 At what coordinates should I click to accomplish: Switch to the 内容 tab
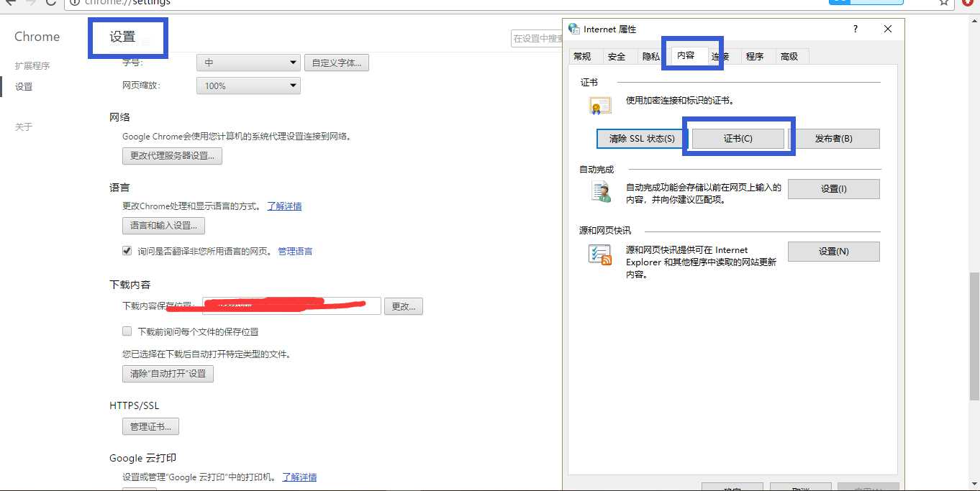coord(686,55)
